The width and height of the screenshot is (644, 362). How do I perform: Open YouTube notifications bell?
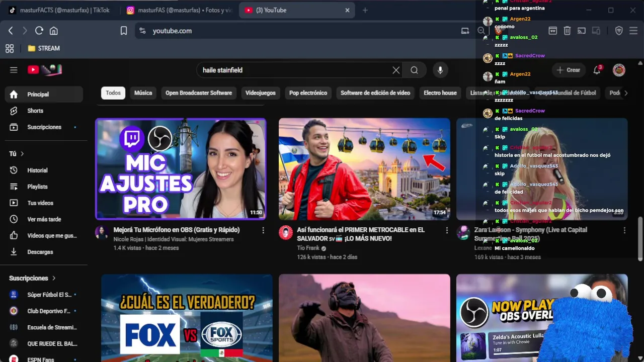597,70
